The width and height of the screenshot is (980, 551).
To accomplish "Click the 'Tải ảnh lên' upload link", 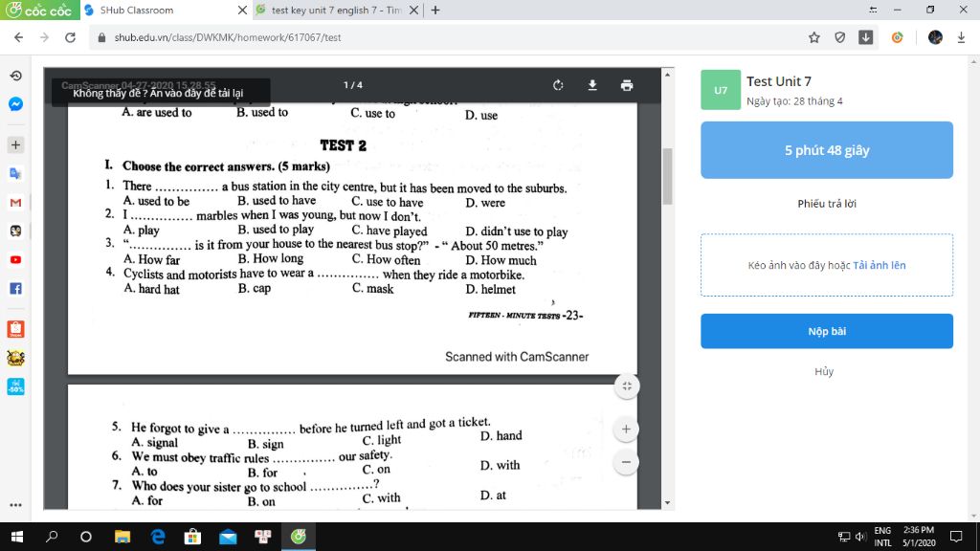I will pyautogui.click(x=879, y=266).
